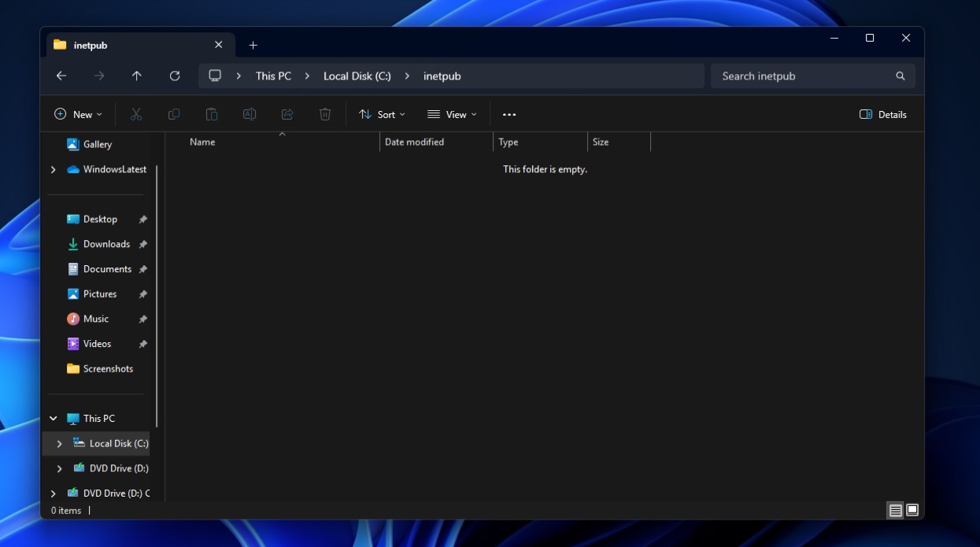Open the See more menu
This screenshot has height=547, width=980.
508,114
